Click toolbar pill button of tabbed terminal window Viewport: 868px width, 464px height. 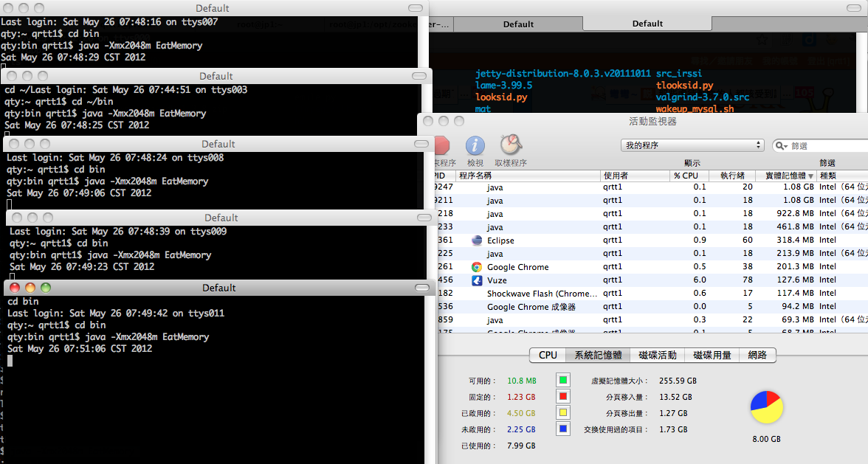pos(854,7)
